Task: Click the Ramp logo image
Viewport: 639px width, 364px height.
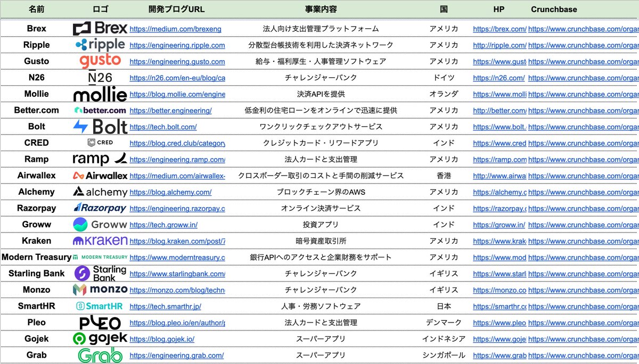Action: pyautogui.click(x=100, y=159)
